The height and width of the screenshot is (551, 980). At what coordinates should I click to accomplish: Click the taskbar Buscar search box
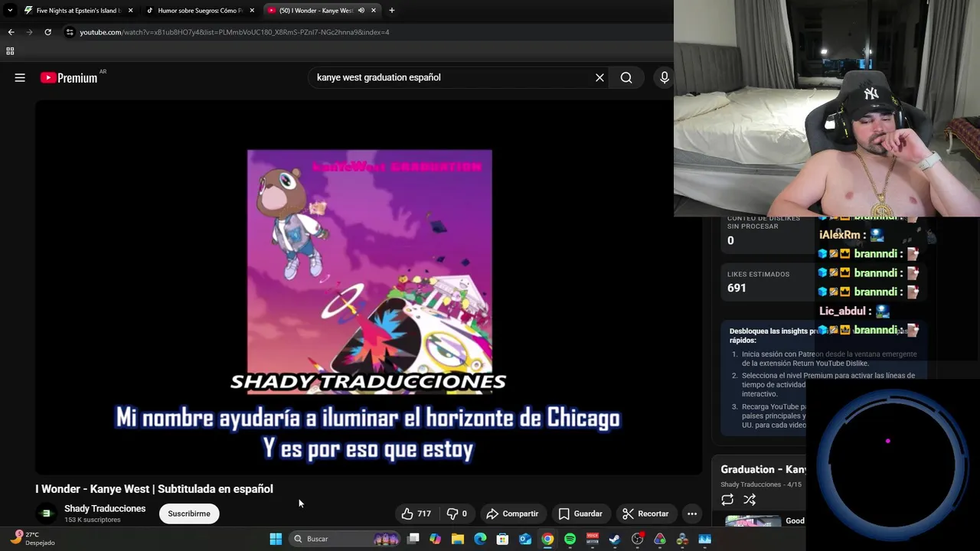tap(346, 539)
